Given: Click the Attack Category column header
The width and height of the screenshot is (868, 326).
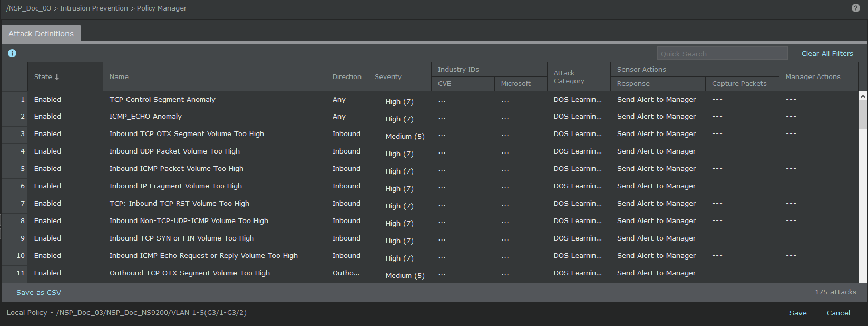Looking at the screenshot, I should tap(579, 77).
